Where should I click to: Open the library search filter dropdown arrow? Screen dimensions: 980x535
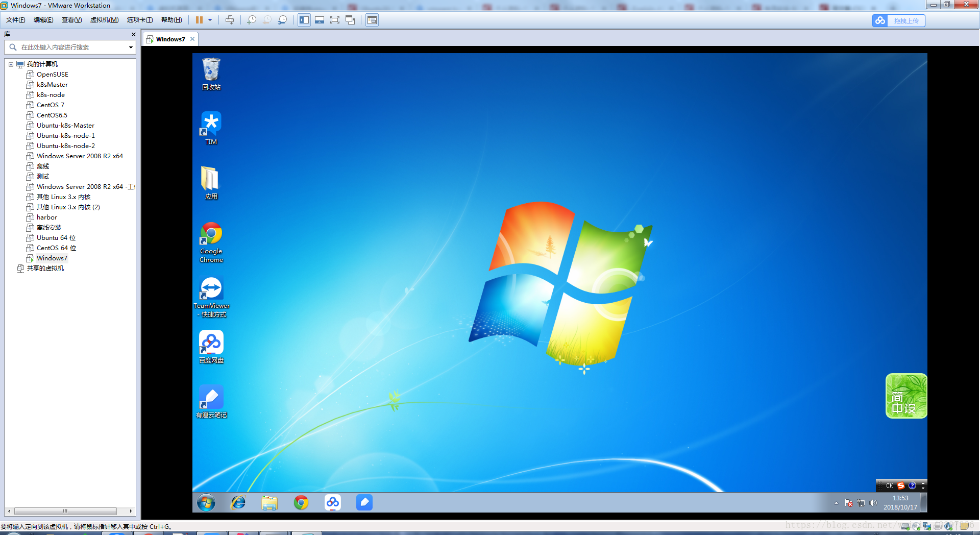[x=131, y=47]
